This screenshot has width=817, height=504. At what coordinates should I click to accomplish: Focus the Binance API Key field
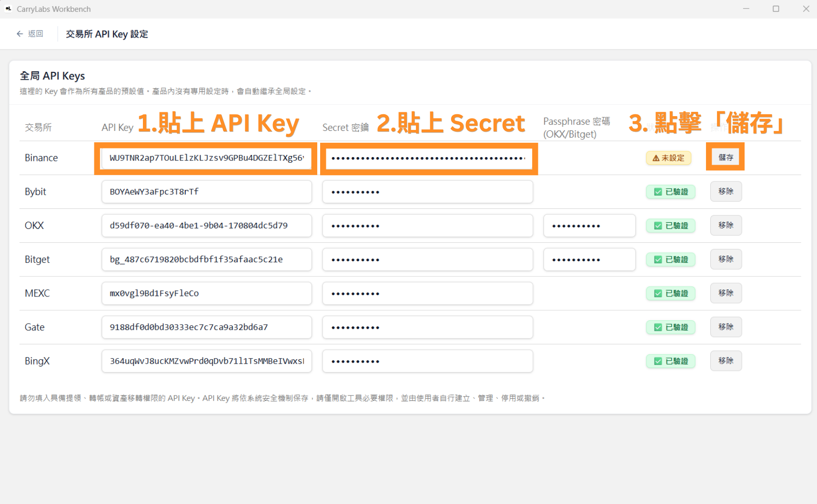click(206, 158)
